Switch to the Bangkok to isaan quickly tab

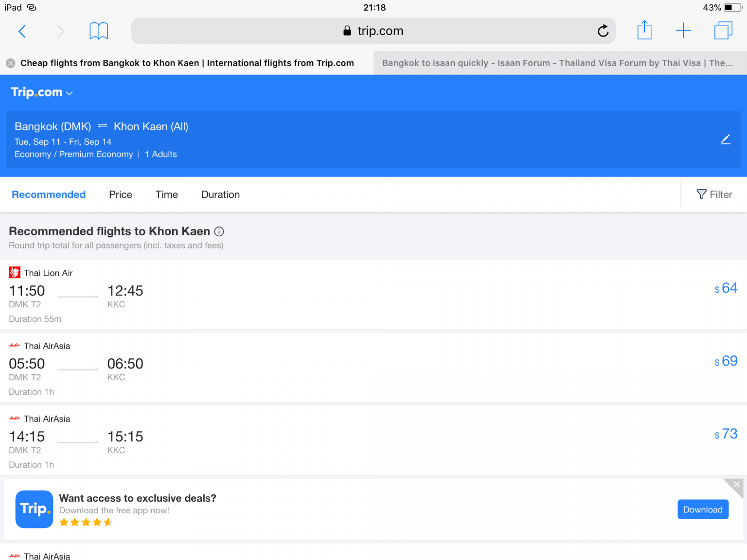[560, 63]
